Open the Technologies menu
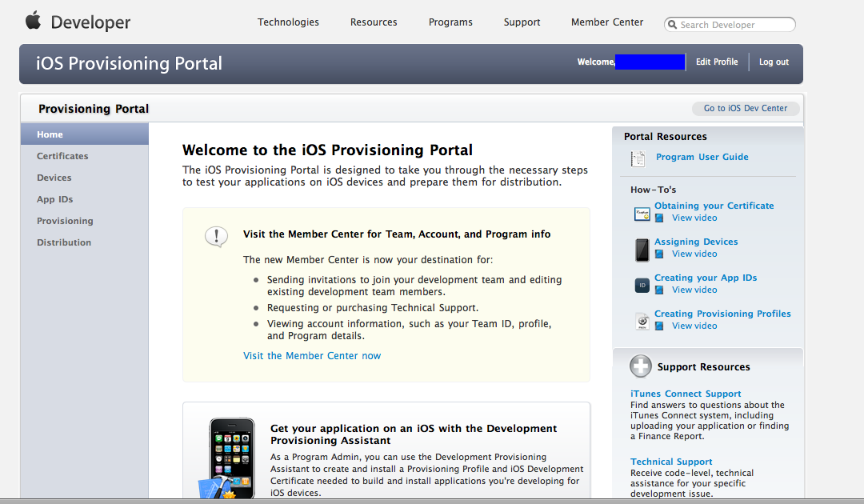Viewport: 864px width, 504px height. [x=288, y=22]
